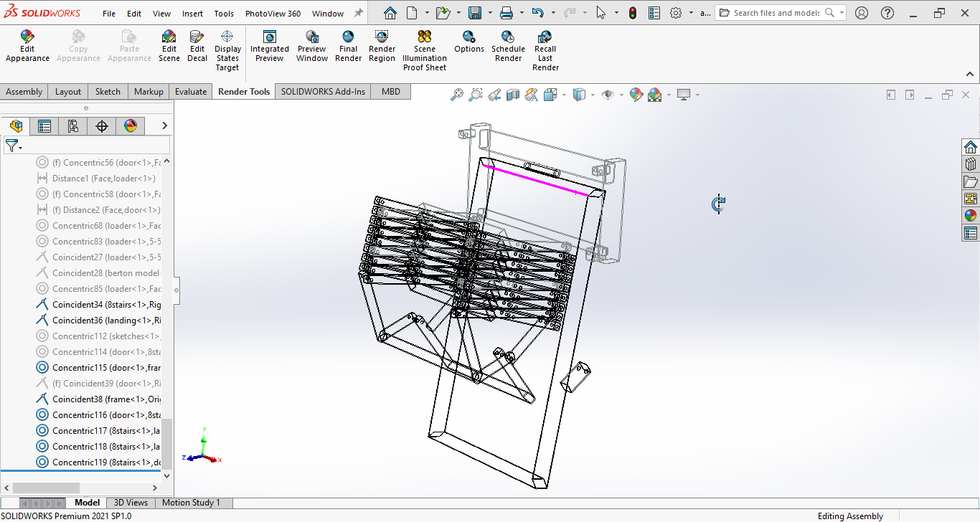
Task: Open the user login account icon
Action: coord(862,13)
